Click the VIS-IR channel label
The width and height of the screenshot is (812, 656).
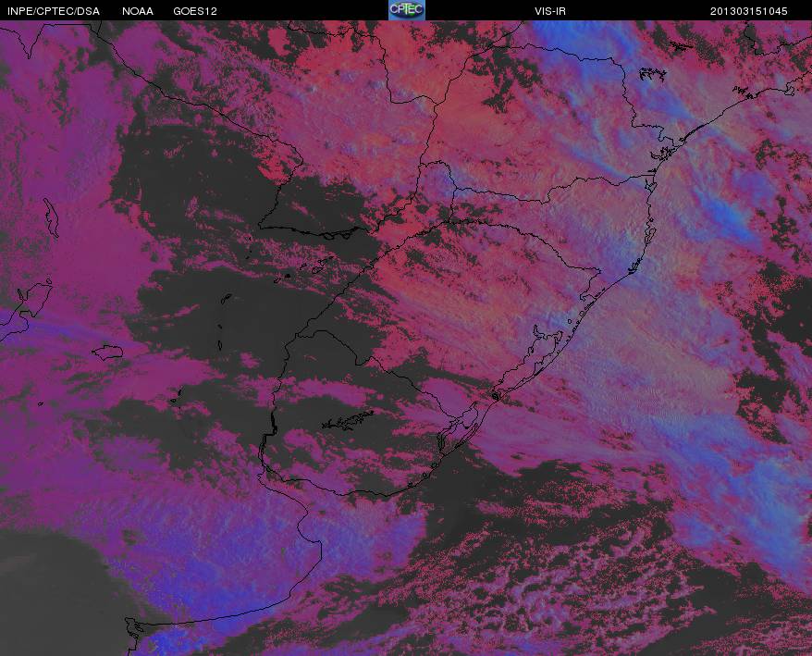pyautogui.click(x=550, y=11)
